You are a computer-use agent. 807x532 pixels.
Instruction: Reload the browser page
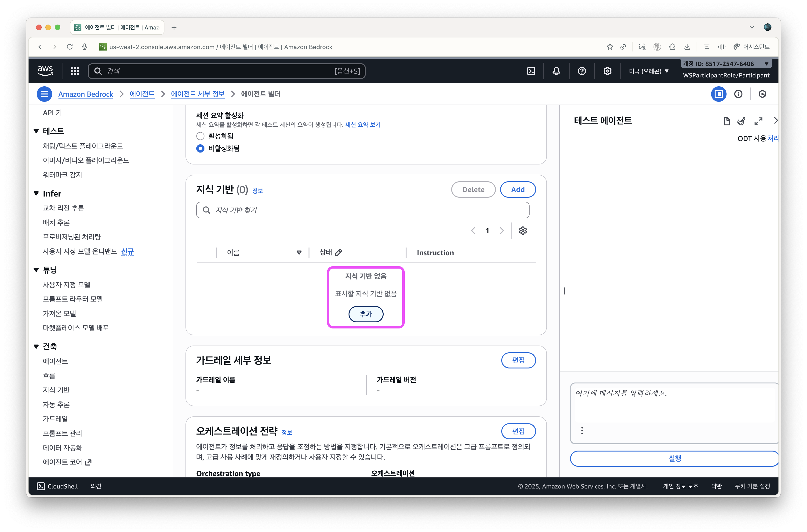[x=70, y=47]
